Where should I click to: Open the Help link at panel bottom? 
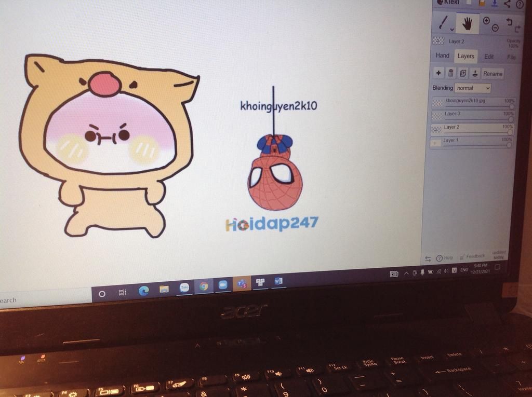(445, 258)
